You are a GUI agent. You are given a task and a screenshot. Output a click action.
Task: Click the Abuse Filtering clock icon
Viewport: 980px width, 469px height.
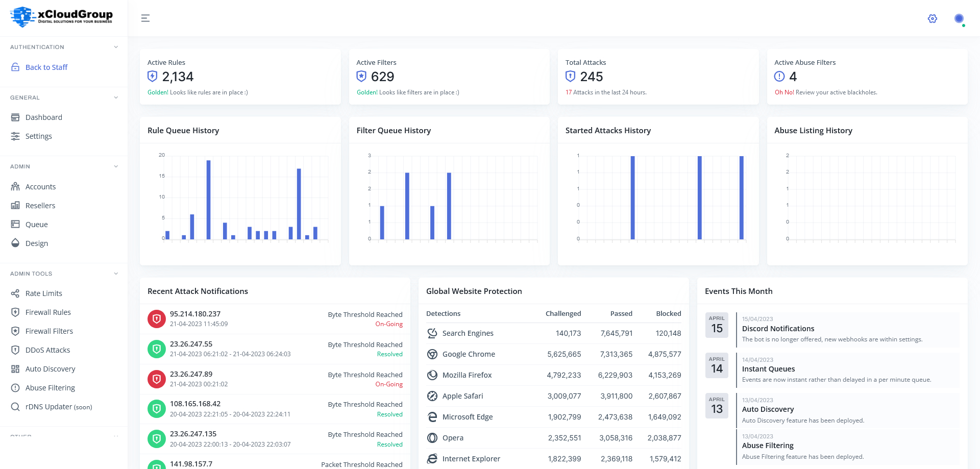click(15, 387)
